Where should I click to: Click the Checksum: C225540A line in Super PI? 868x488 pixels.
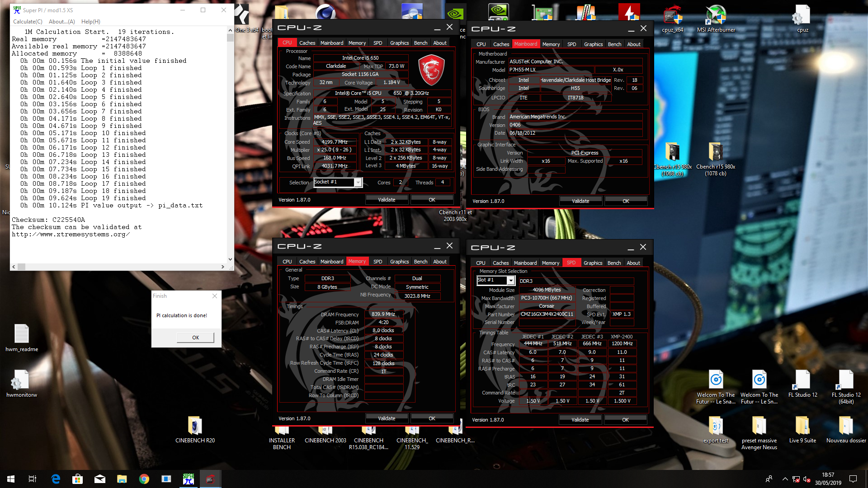coord(48,220)
